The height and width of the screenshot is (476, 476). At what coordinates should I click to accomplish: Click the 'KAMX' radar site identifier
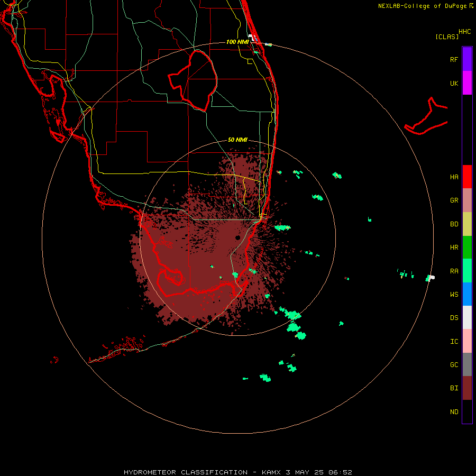(272, 472)
